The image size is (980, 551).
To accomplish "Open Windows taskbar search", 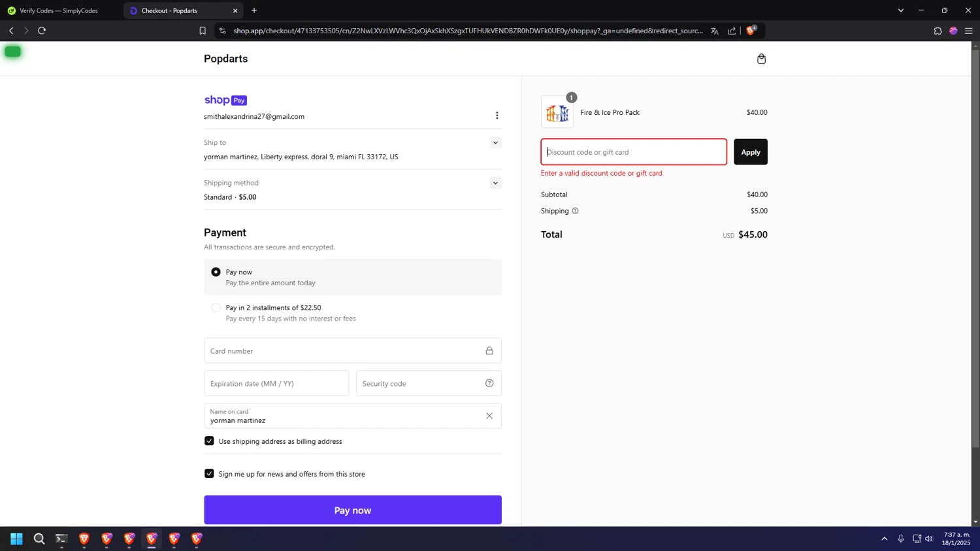I will coord(39,539).
